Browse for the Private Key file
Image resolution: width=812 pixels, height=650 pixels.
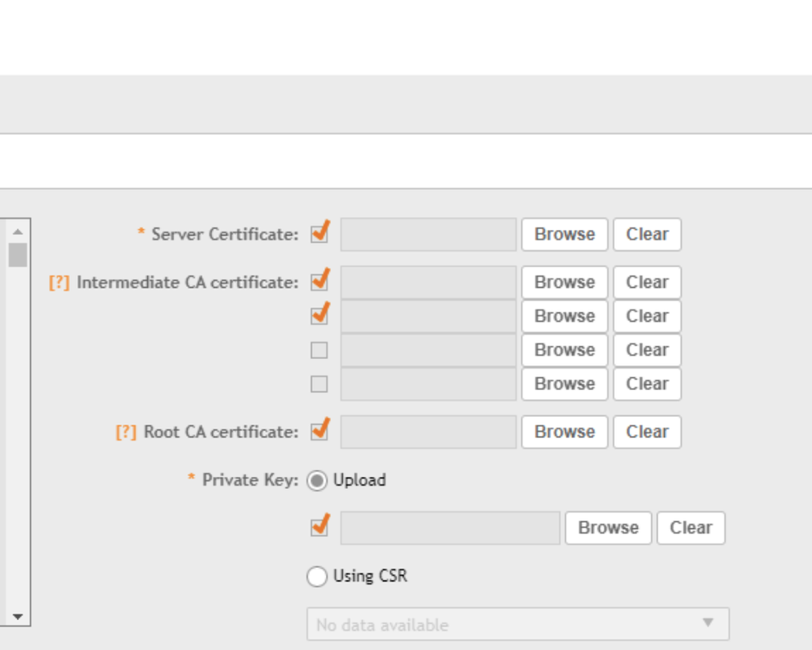[608, 528]
